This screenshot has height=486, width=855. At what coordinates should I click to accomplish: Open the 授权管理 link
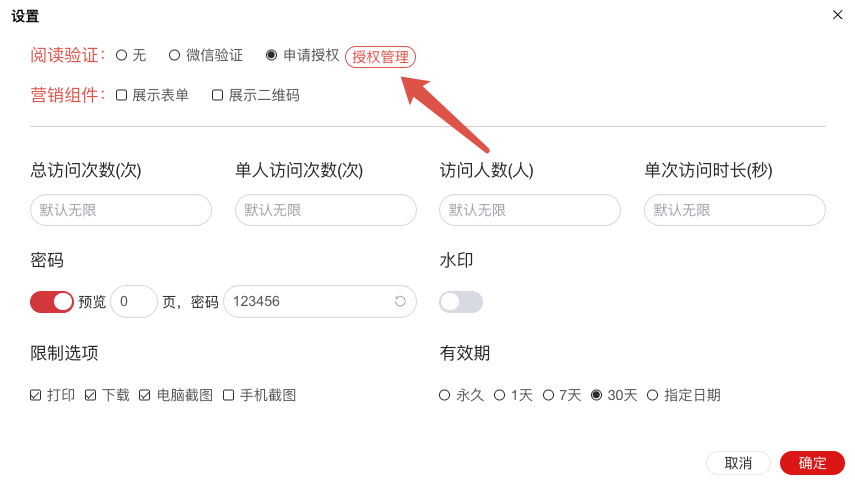pyautogui.click(x=380, y=57)
